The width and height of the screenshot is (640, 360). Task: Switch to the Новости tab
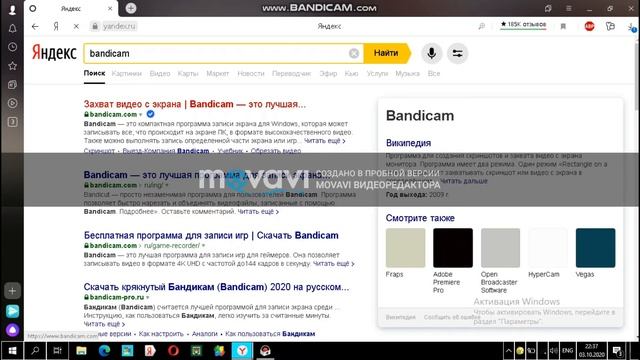coord(251,73)
